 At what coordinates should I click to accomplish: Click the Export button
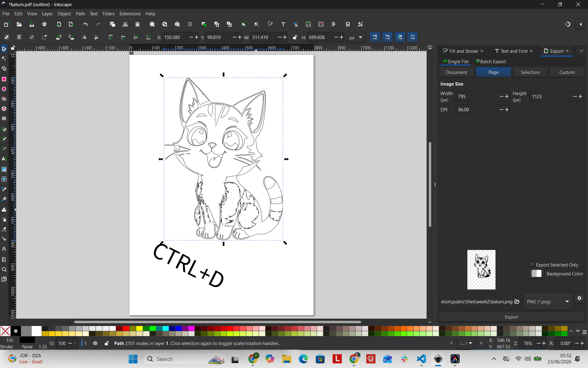pos(511,317)
